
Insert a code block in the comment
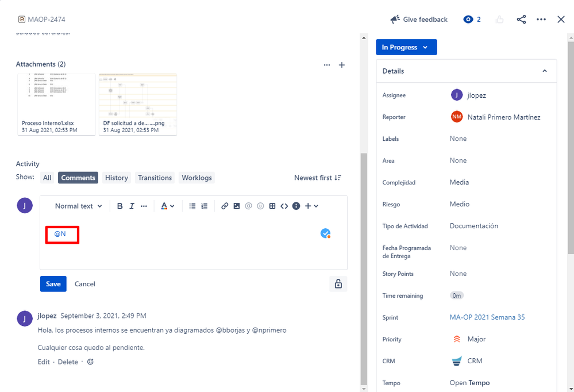click(x=284, y=206)
